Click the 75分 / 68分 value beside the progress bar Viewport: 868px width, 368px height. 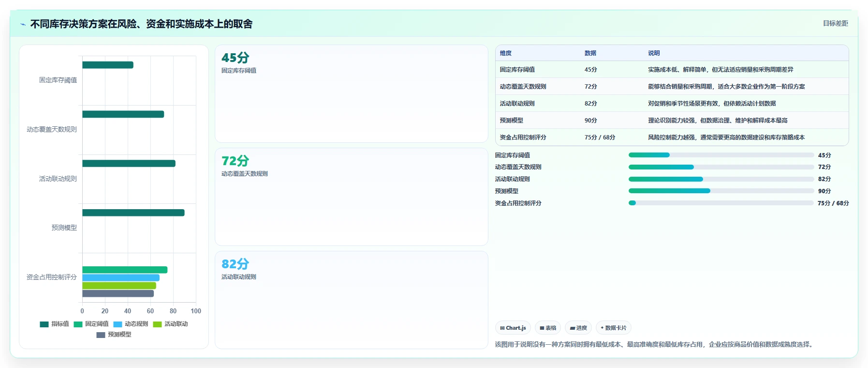[x=833, y=203]
